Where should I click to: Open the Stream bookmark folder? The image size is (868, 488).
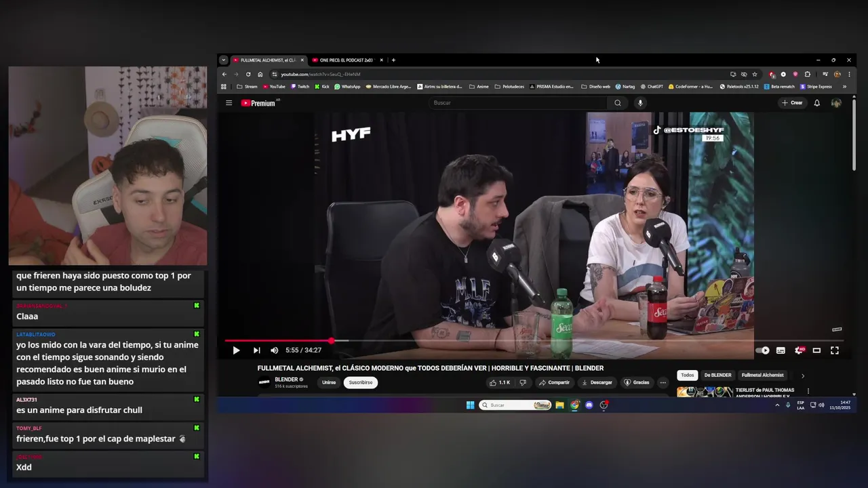pos(247,87)
